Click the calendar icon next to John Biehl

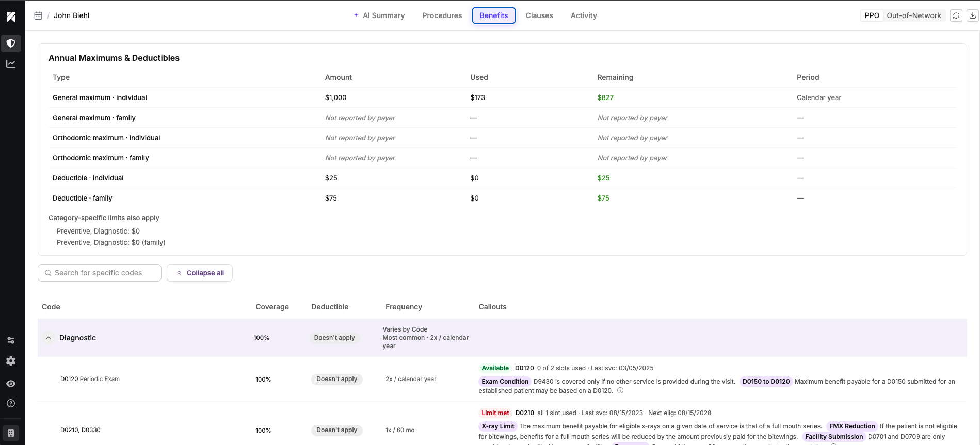pos(38,15)
